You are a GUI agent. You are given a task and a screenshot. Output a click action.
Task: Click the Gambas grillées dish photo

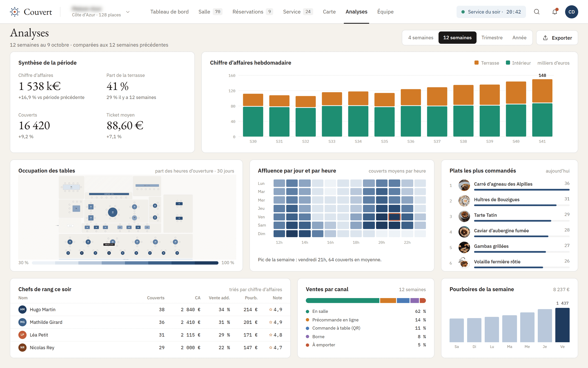pyautogui.click(x=464, y=247)
